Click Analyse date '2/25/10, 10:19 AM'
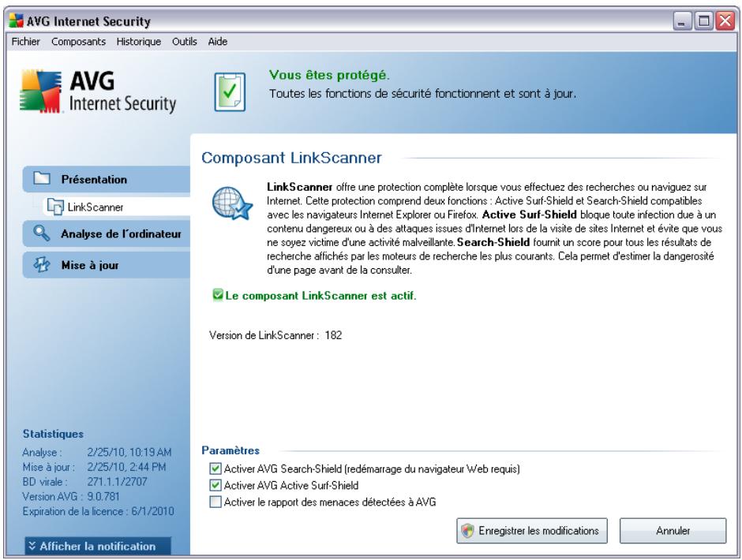 [129, 452]
